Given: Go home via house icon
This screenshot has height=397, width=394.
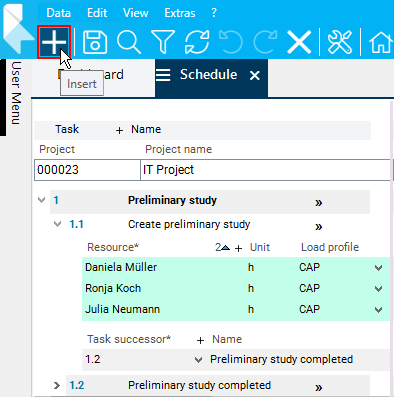Looking at the screenshot, I should pyautogui.click(x=380, y=42).
